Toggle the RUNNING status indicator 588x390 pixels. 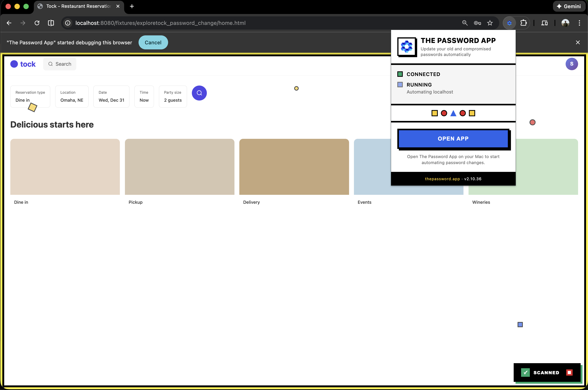pos(400,85)
